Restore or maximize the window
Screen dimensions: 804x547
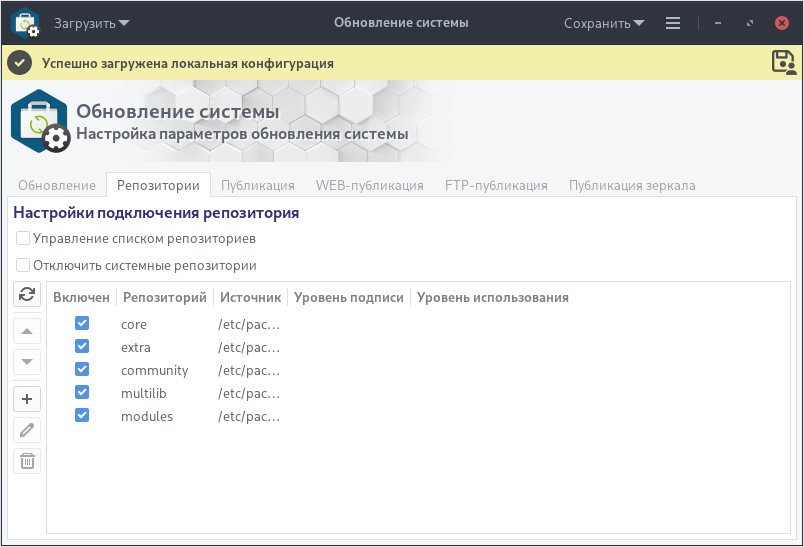click(750, 23)
